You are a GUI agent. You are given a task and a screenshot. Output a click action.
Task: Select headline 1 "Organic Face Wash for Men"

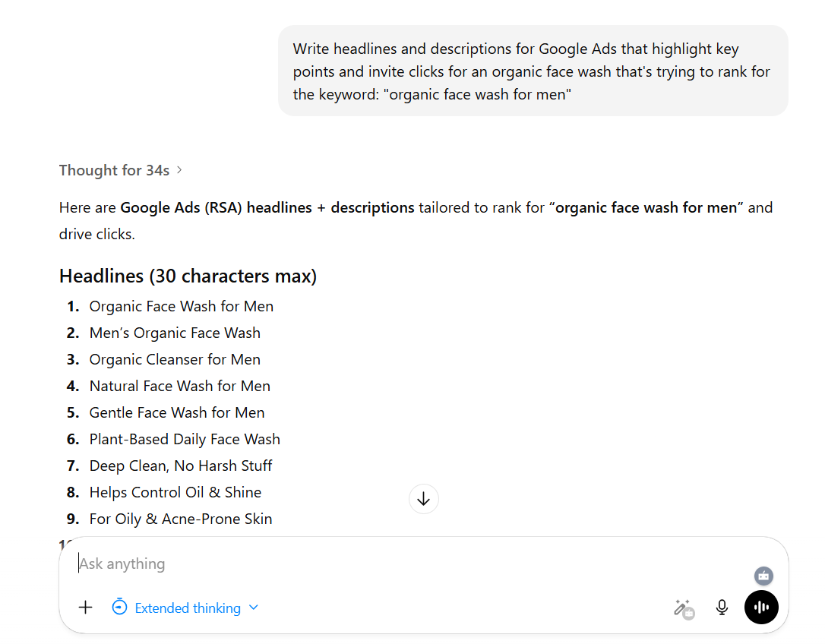(182, 306)
